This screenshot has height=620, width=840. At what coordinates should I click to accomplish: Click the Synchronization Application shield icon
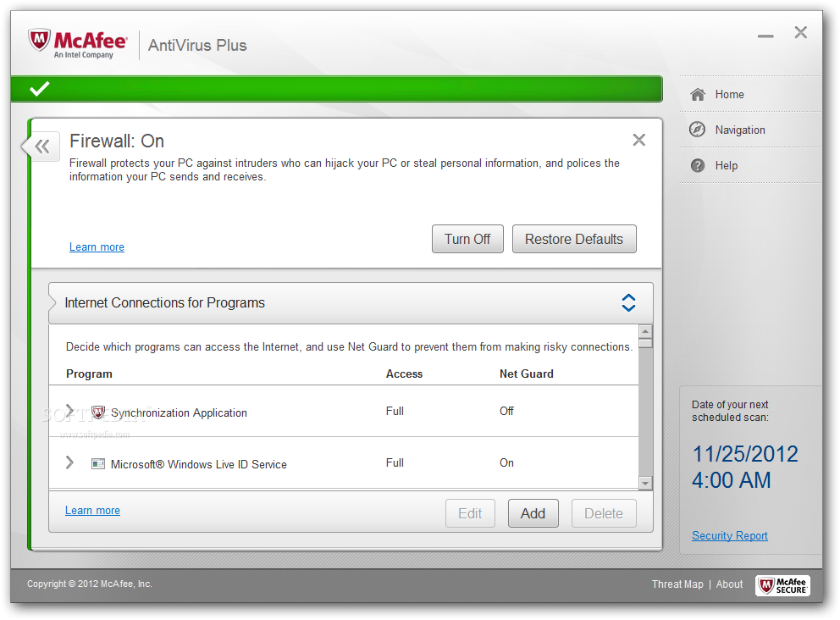pyautogui.click(x=98, y=412)
